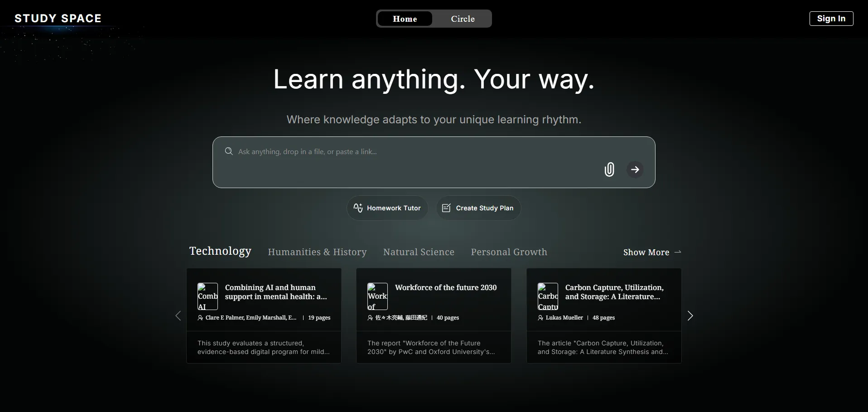Click the Workforce of the future thumbnail
Image resolution: width=868 pixels, height=412 pixels.
point(377,296)
